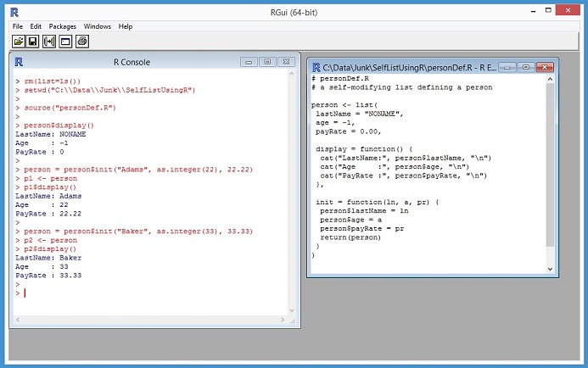
Task: Click the Return focus to Console icon
Action: [x=65, y=41]
